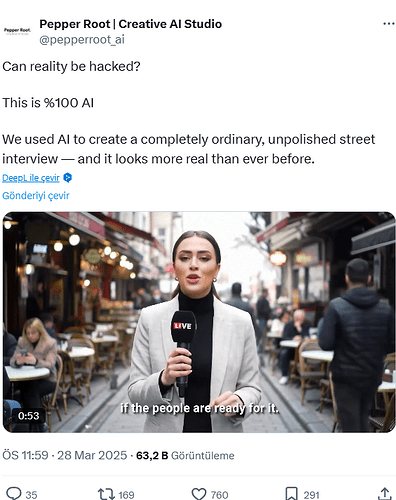Click the repost arrows icon

106,494
